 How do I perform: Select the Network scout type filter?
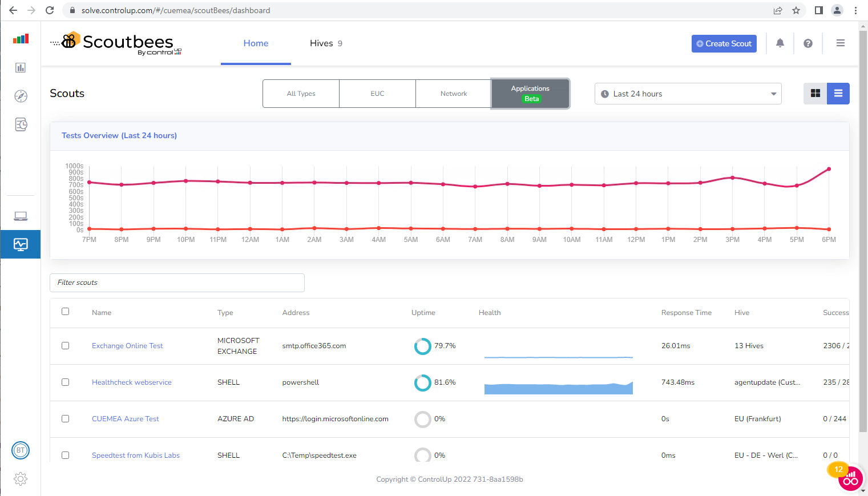[453, 93]
